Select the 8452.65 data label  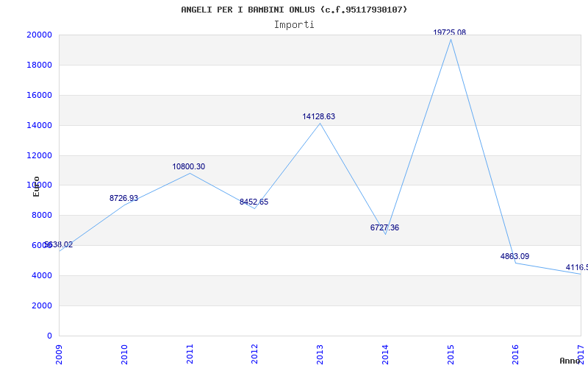point(254,202)
